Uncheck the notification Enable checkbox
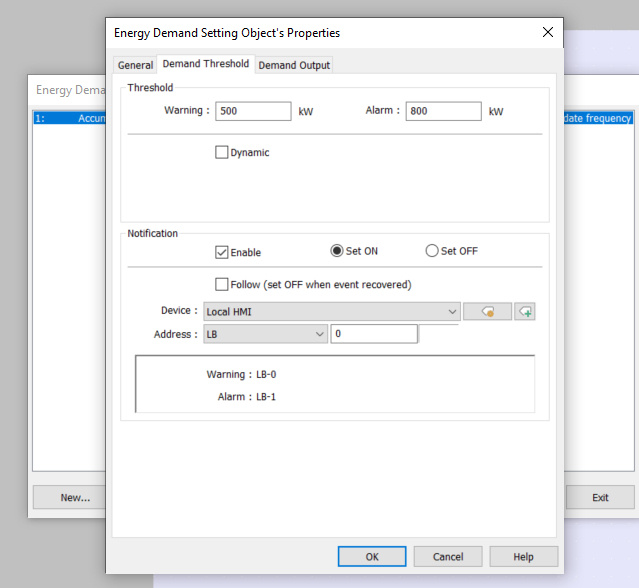The image size is (639, 588). point(222,252)
